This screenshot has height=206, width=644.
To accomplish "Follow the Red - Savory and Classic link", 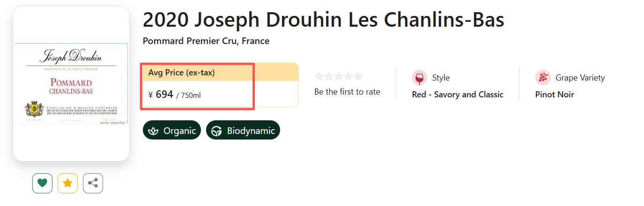I will (458, 95).
